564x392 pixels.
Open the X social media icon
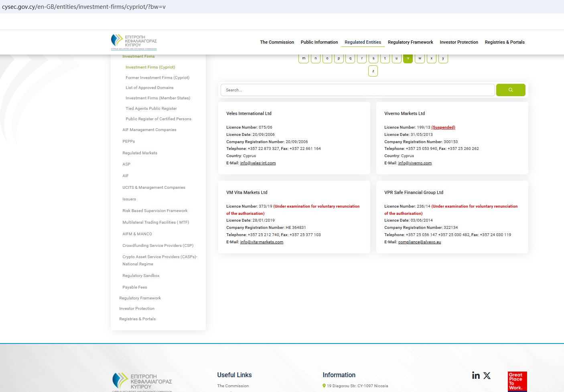(487, 376)
